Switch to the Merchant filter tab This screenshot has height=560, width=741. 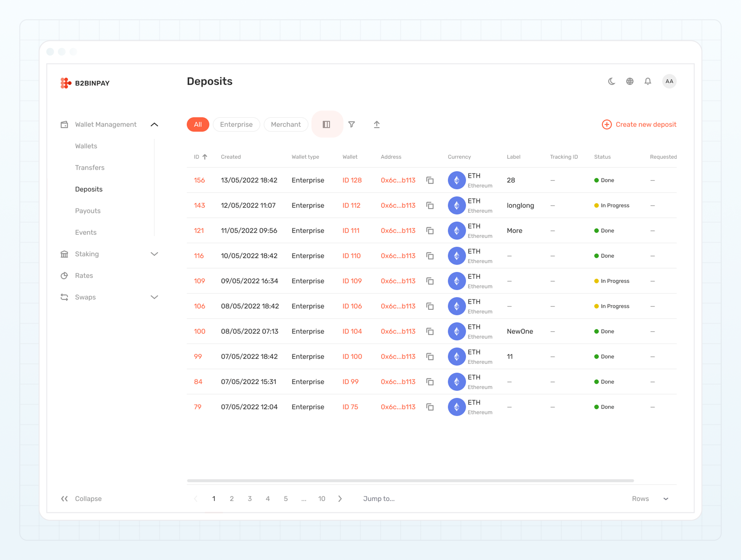[286, 124]
